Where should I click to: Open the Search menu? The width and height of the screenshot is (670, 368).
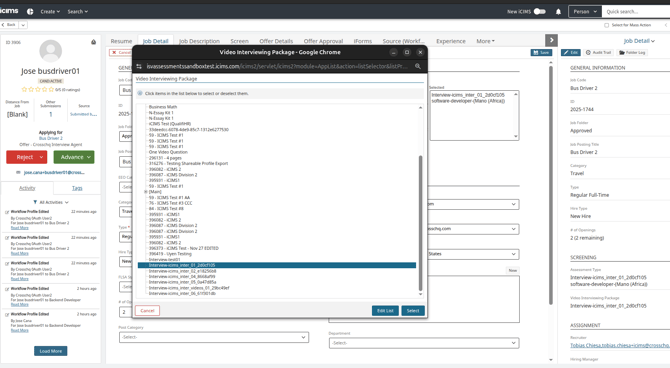pos(77,12)
